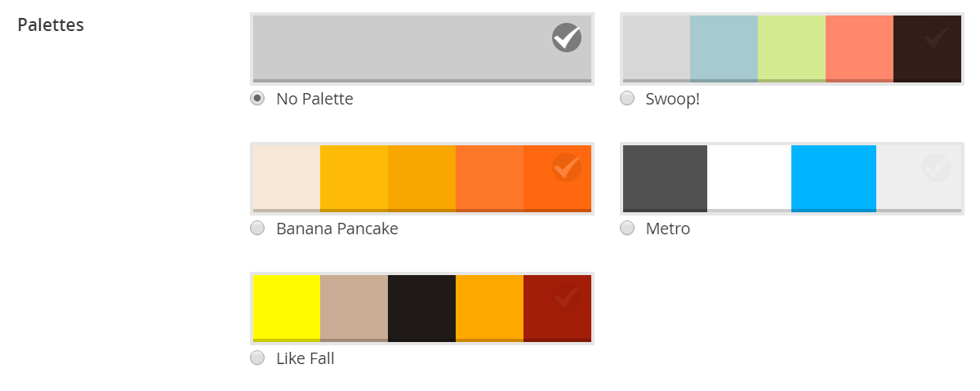980x391 pixels.
Task: Click the checkmark on Like Fall palette
Action: click(x=566, y=297)
